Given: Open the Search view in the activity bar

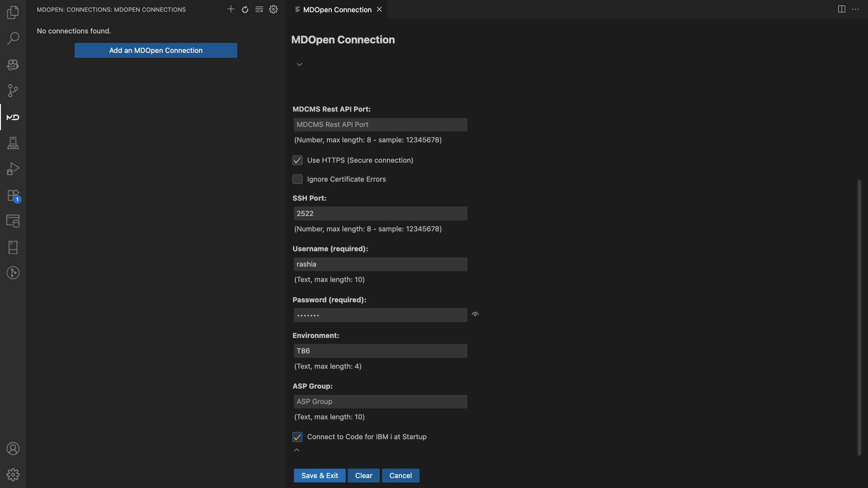Looking at the screenshot, I should (x=13, y=38).
